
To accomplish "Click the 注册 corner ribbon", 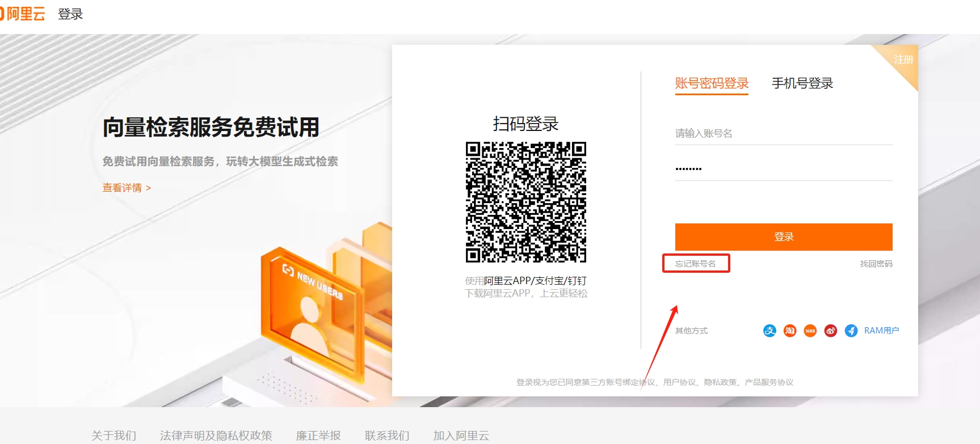I will [903, 60].
